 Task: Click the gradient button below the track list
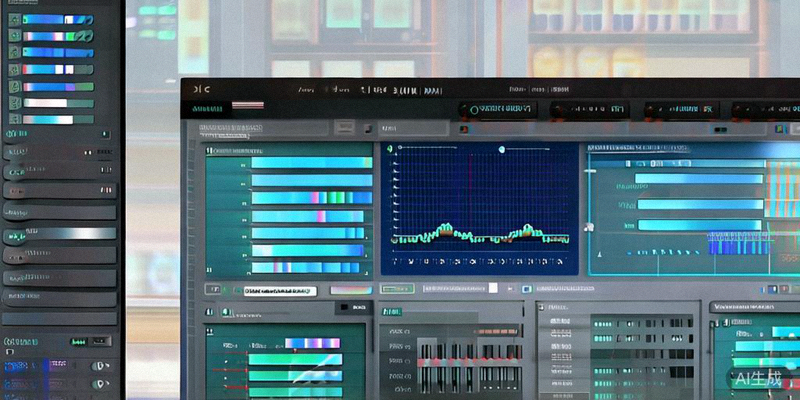[350, 290]
